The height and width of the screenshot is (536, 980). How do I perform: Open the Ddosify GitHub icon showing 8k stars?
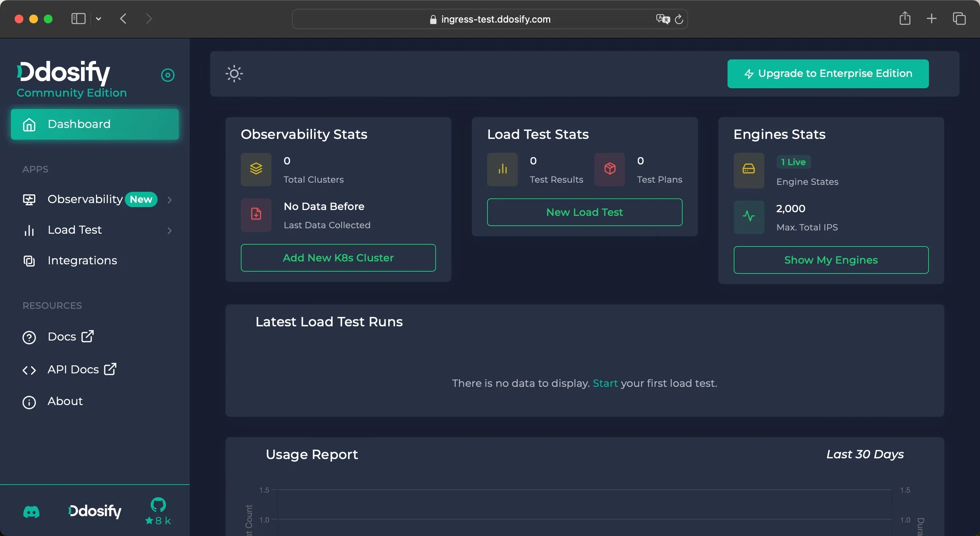pyautogui.click(x=158, y=505)
